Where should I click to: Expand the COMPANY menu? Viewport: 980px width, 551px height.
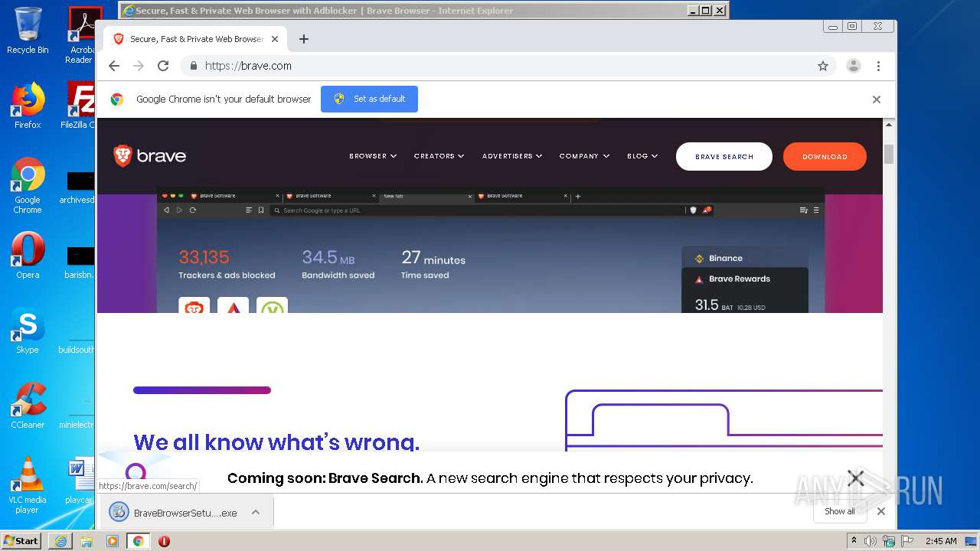[x=584, y=156]
